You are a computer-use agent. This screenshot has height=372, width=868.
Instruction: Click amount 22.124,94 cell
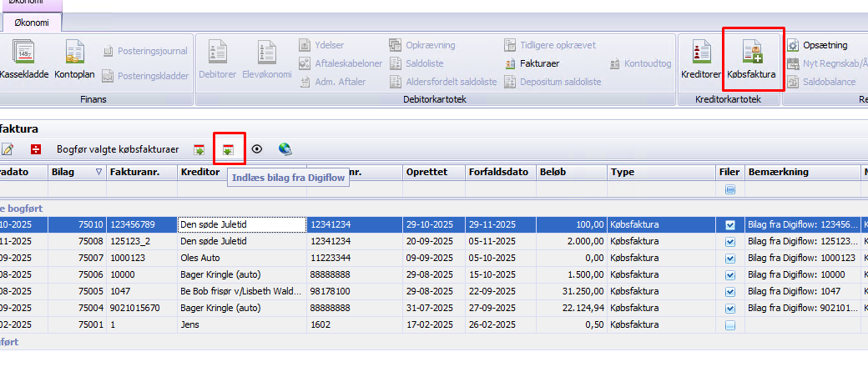click(571, 309)
